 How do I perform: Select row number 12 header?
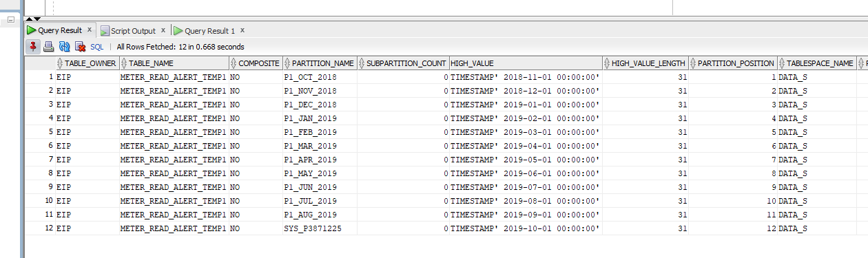40,228
